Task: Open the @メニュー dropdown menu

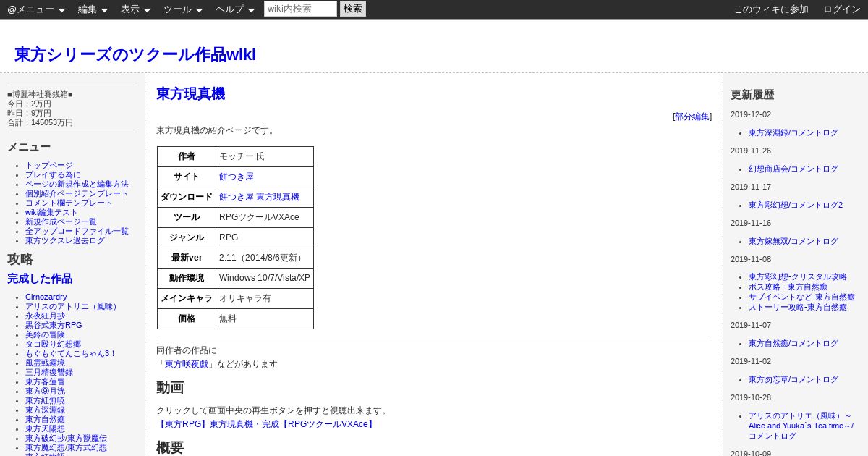Action: [36, 9]
